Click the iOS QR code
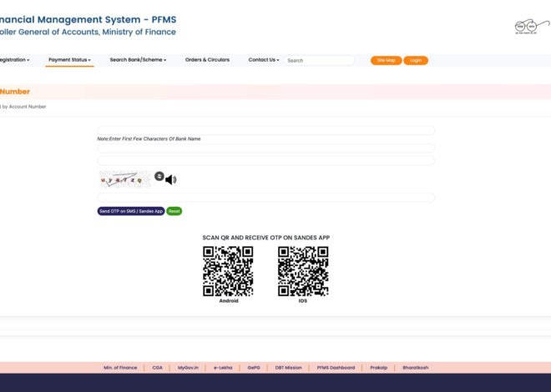 pos(303,271)
